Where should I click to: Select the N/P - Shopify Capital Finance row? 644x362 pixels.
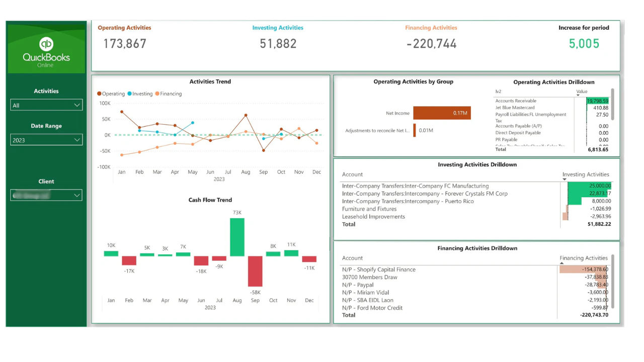[x=379, y=269]
